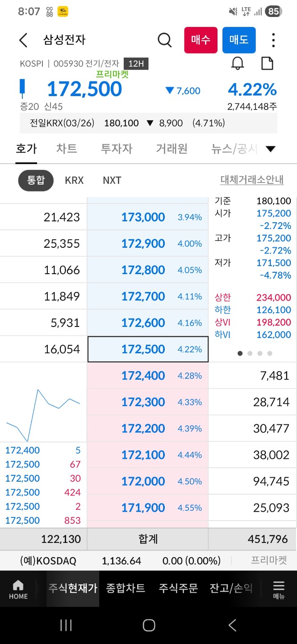The height and width of the screenshot is (644, 297).
Task: Select the 172,300 bid price row
Action: 148,402
